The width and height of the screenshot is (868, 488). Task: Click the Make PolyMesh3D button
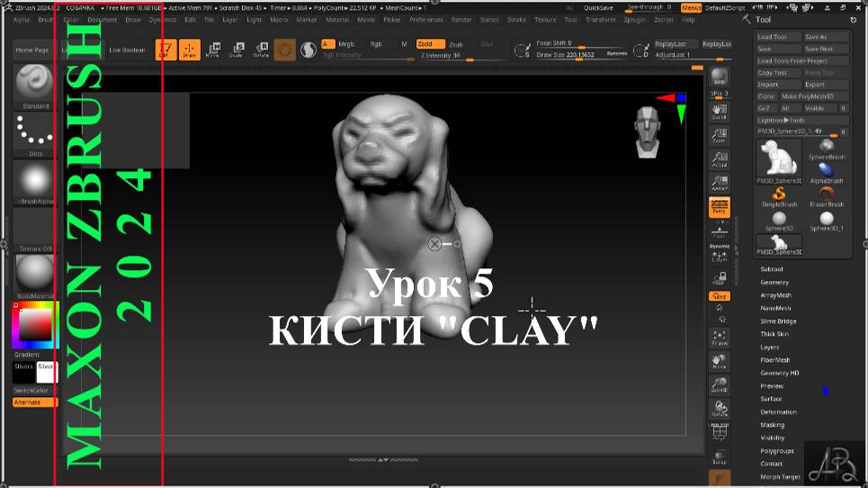tap(814, 96)
